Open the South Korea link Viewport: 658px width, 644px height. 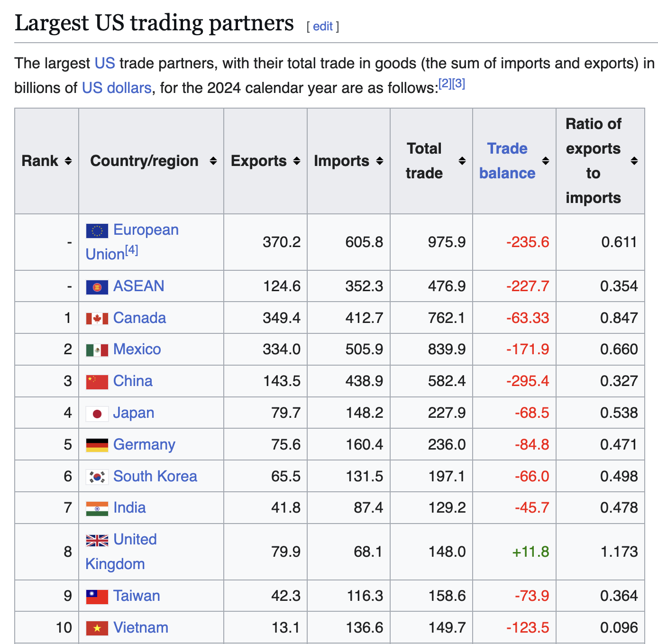[155, 476]
